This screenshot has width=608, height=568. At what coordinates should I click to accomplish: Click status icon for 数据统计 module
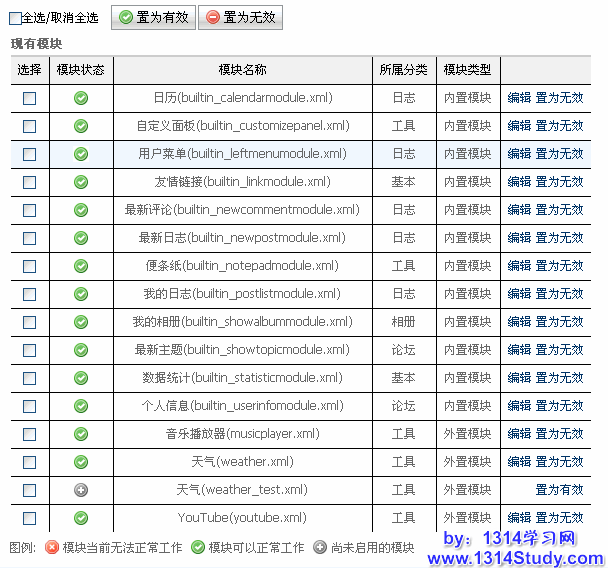click(81, 378)
